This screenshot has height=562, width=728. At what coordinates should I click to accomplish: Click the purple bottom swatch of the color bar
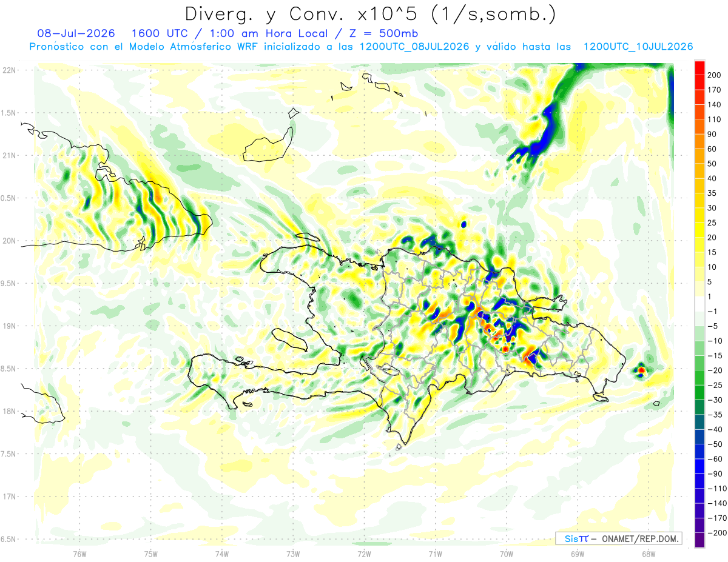pos(700,540)
